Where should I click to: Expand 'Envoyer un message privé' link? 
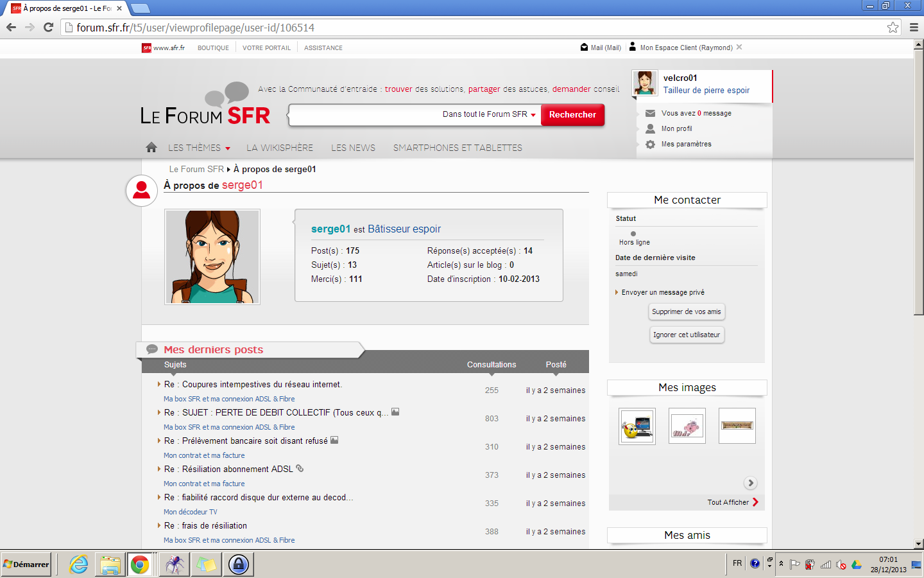(x=662, y=292)
